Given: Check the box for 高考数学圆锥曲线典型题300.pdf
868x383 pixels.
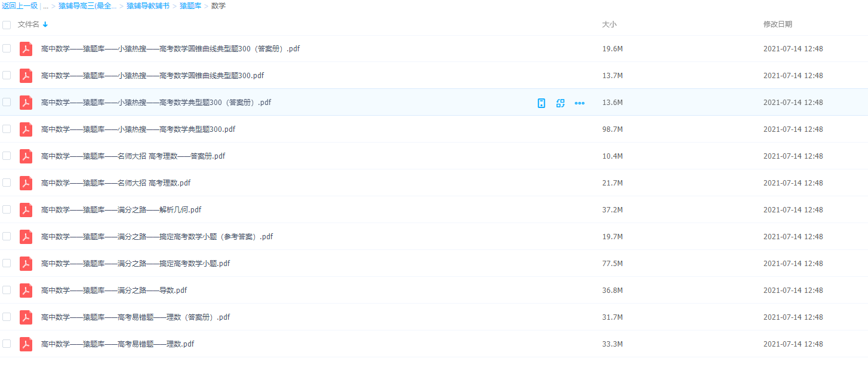Looking at the screenshot, I should pyautogui.click(x=7, y=75).
